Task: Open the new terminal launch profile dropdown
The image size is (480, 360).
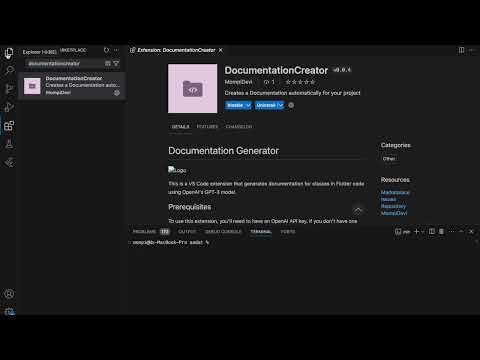Action: pos(423,232)
